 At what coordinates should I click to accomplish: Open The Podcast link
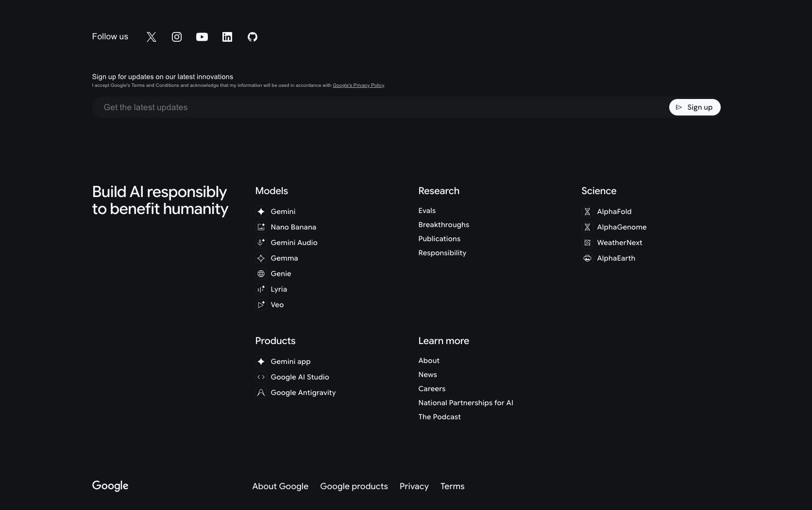(x=440, y=417)
